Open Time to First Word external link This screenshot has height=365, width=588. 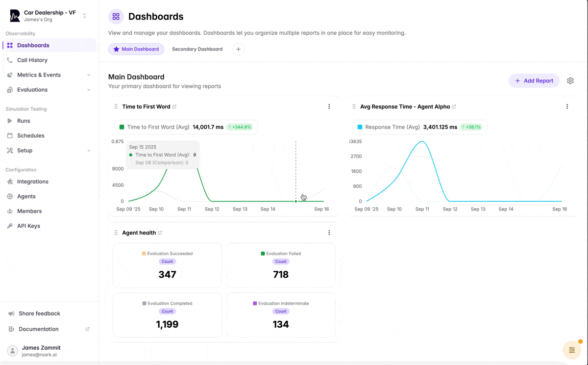pyautogui.click(x=174, y=106)
